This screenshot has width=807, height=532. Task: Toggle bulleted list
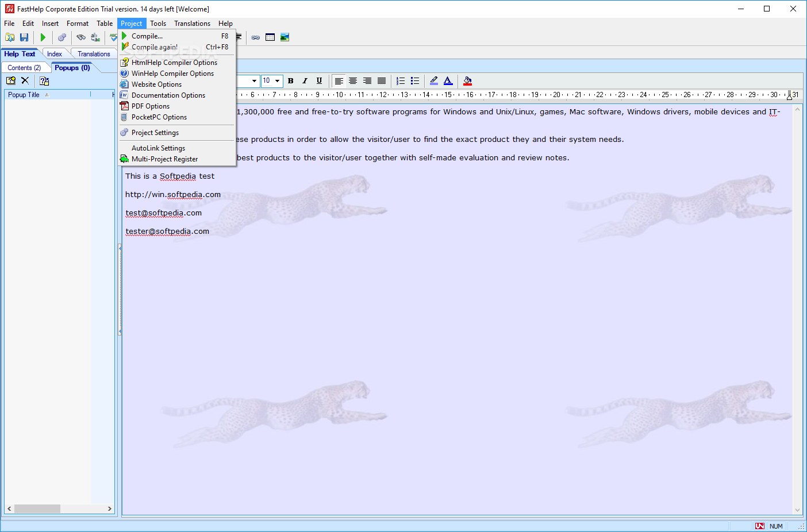pos(415,81)
